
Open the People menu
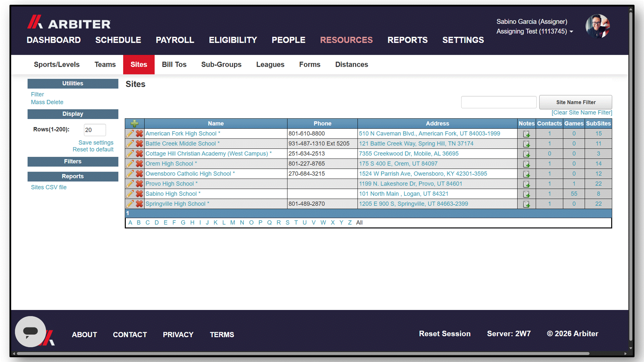(288, 40)
